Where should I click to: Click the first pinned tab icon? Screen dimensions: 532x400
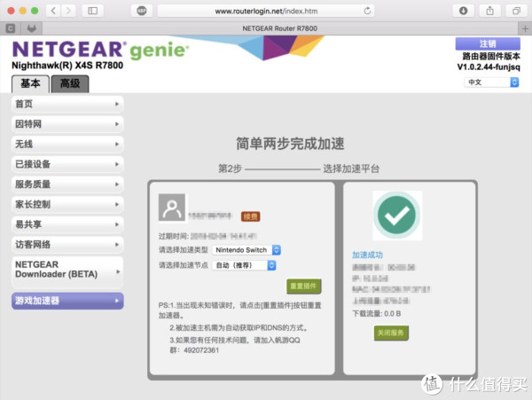[11, 28]
